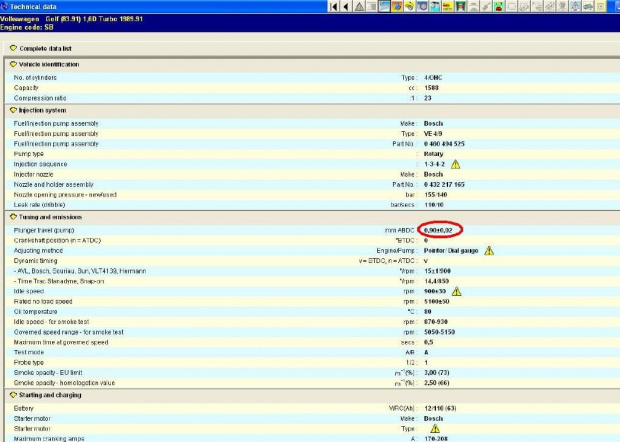Jump to first page with the bar-arrow icon

pos(333,6)
